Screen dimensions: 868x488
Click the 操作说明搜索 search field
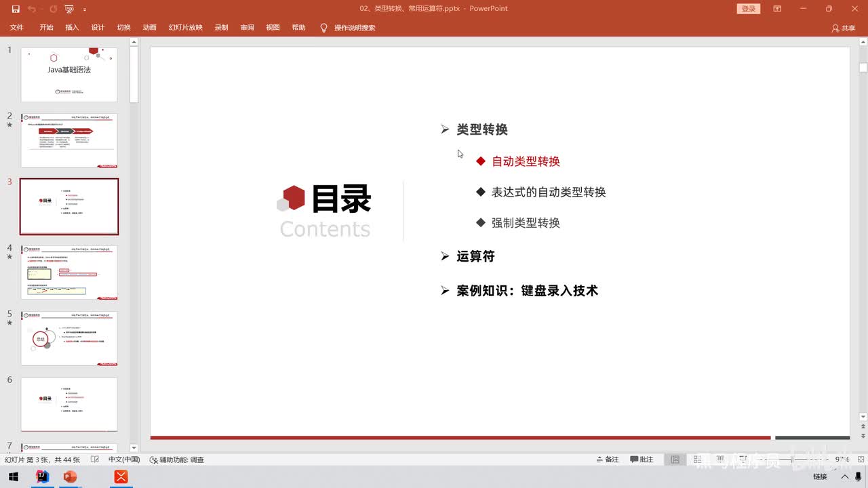[355, 28]
